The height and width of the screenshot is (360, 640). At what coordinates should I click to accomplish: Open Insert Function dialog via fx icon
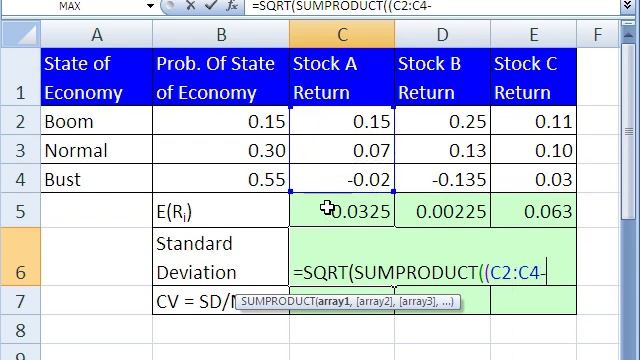[x=232, y=6]
